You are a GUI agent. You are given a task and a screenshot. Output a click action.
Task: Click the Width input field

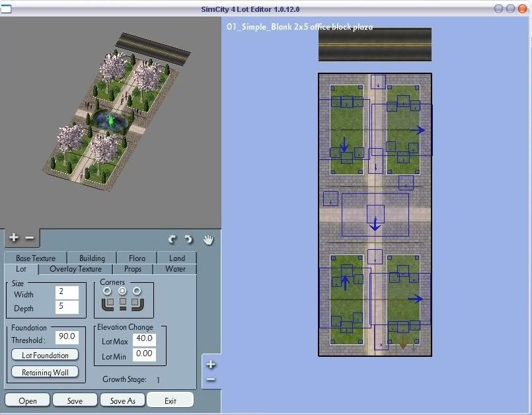click(67, 293)
